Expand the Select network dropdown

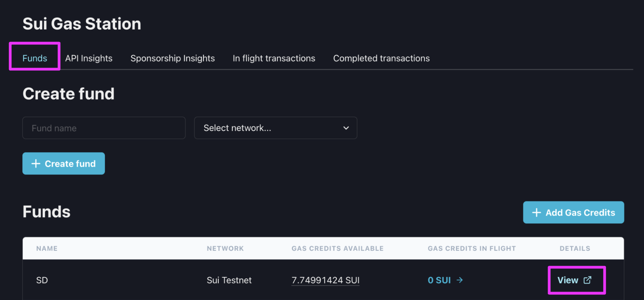[x=276, y=128]
